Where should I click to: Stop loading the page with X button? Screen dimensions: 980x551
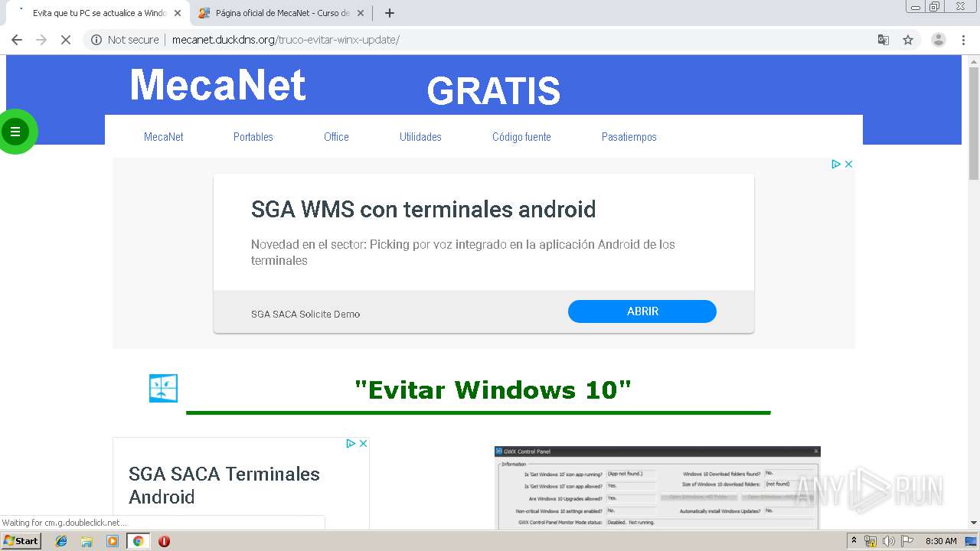tap(66, 40)
